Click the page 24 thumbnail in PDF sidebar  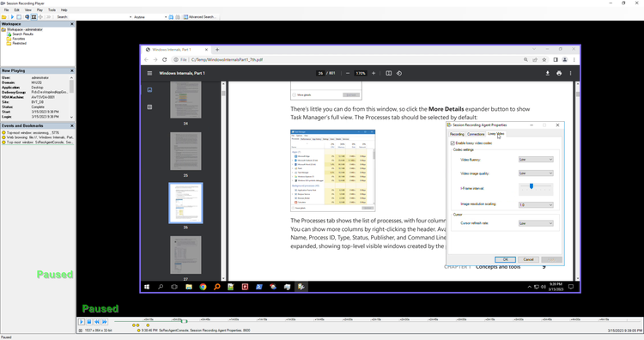[185, 100]
